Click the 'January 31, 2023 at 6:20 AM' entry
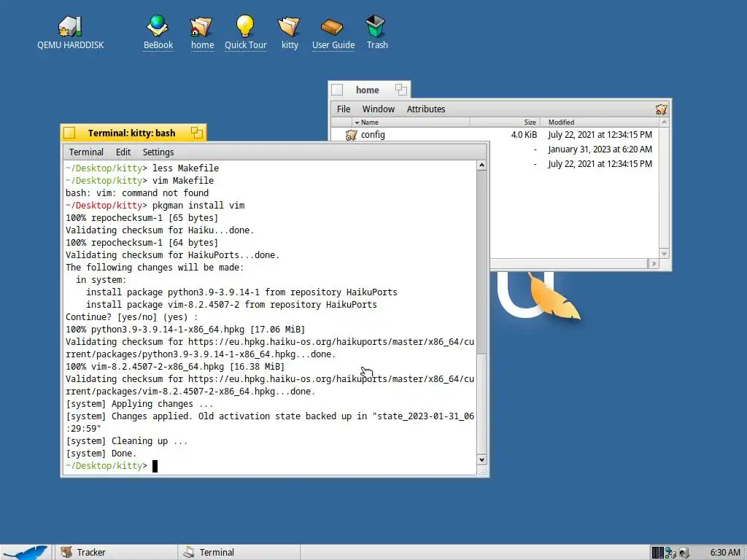 [600, 149]
